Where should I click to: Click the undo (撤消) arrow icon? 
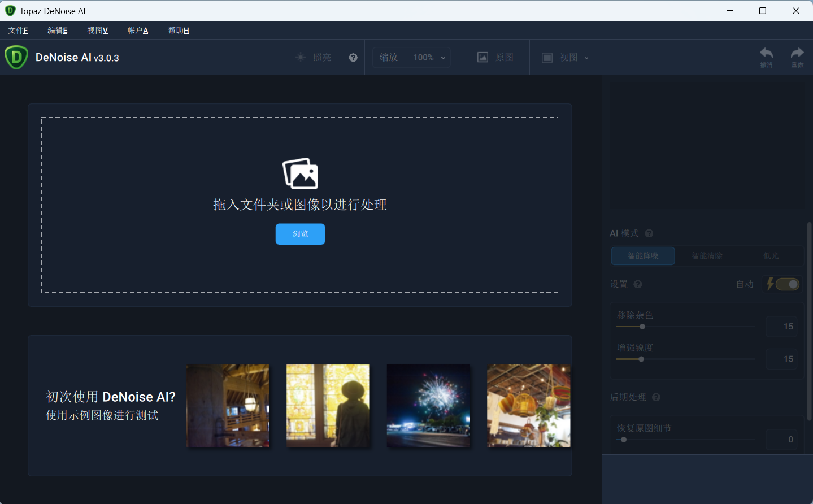coord(766,53)
